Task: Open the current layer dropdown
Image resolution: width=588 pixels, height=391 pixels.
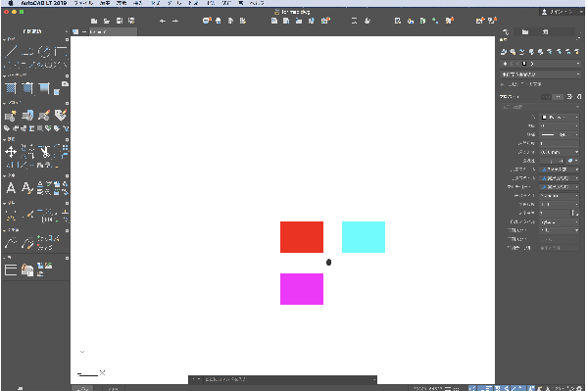Action: [540, 64]
